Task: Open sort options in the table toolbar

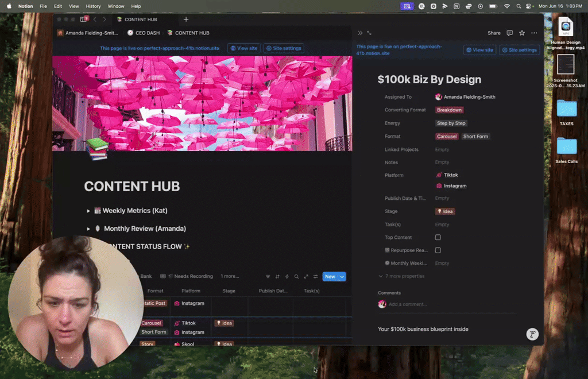Action: point(277,277)
